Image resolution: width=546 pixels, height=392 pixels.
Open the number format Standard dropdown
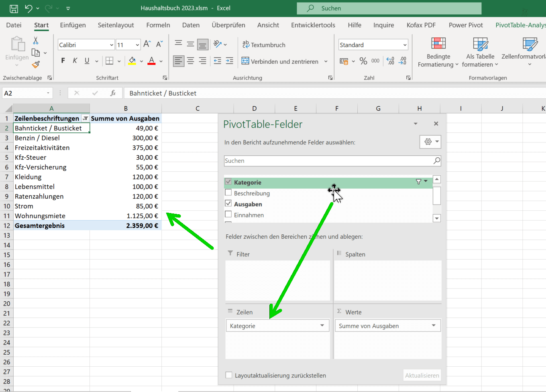pos(405,45)
